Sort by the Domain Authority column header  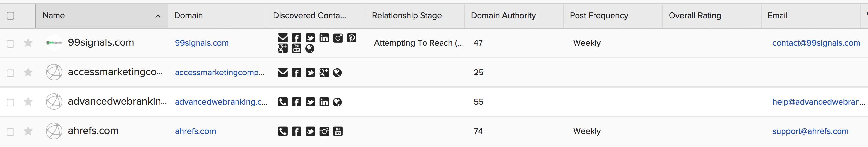coord(503,16)
